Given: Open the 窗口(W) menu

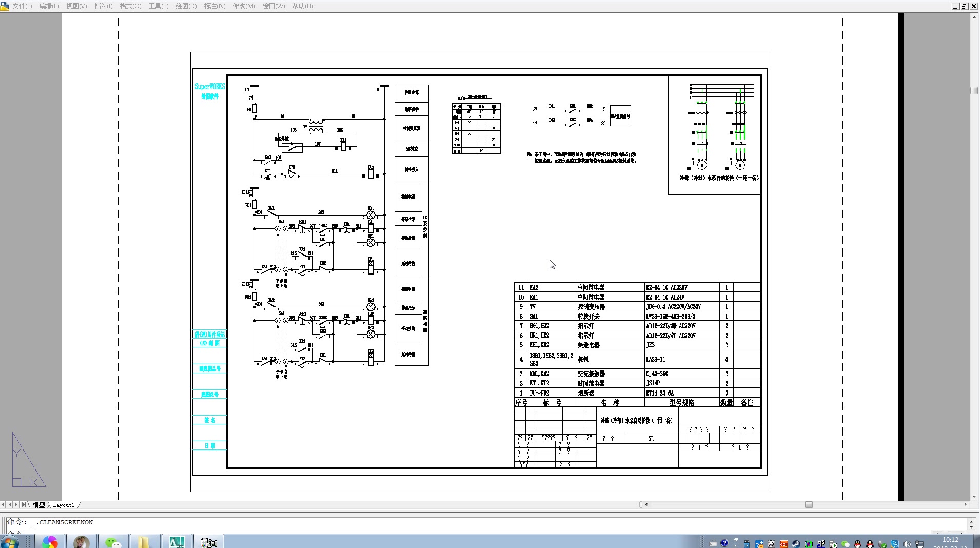Looking at the screenshot, I should coord(273,6).
